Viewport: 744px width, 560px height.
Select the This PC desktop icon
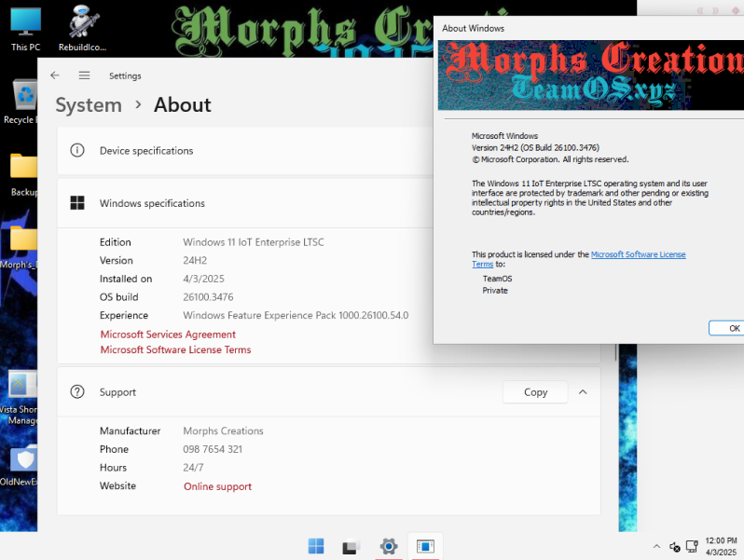pos(25,30)
